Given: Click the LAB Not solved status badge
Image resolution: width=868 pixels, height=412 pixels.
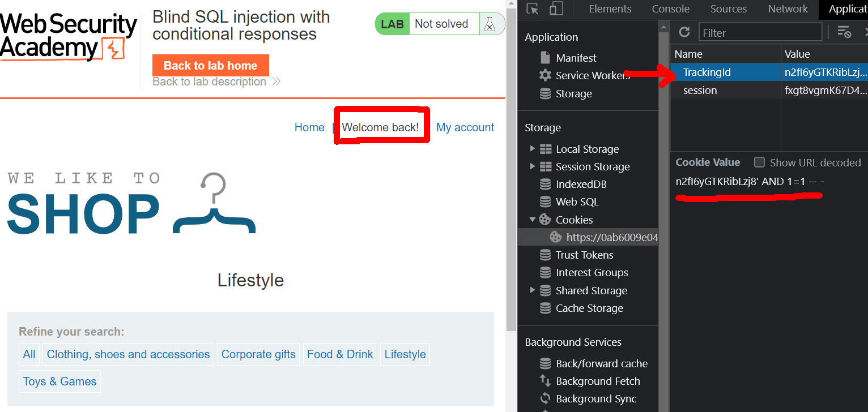Looking at the screenshot, I should (440, 24).
